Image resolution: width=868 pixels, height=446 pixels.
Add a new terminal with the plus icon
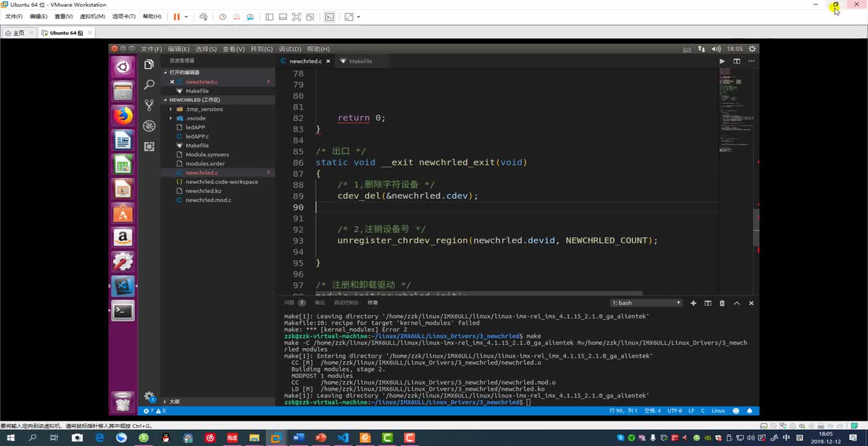click(693, 303)
